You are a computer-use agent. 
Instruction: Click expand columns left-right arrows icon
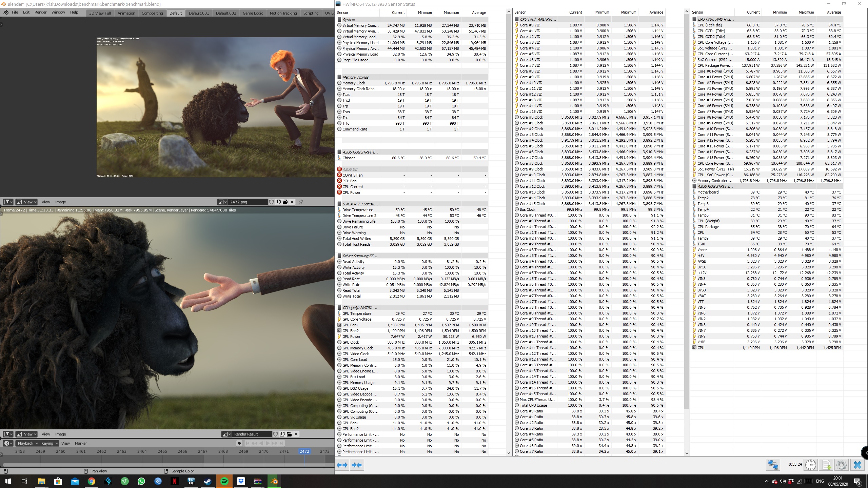point(342,465)
